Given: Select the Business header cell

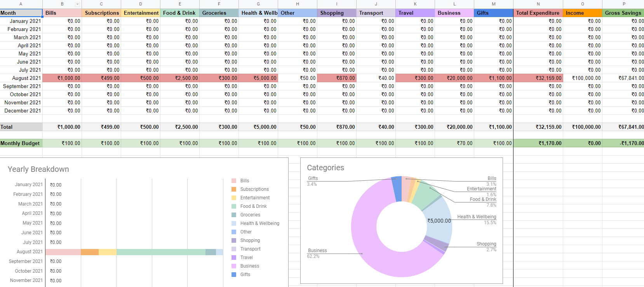Looking at the screenshot, I should point(454,13).
